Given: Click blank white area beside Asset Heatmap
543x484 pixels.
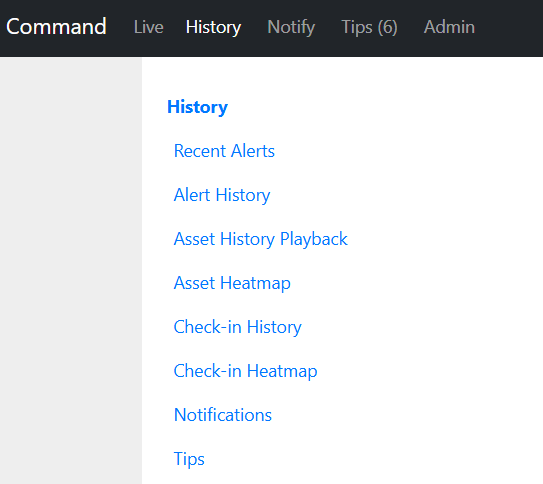Looking at the screenshot, I should tap(416, 283).
